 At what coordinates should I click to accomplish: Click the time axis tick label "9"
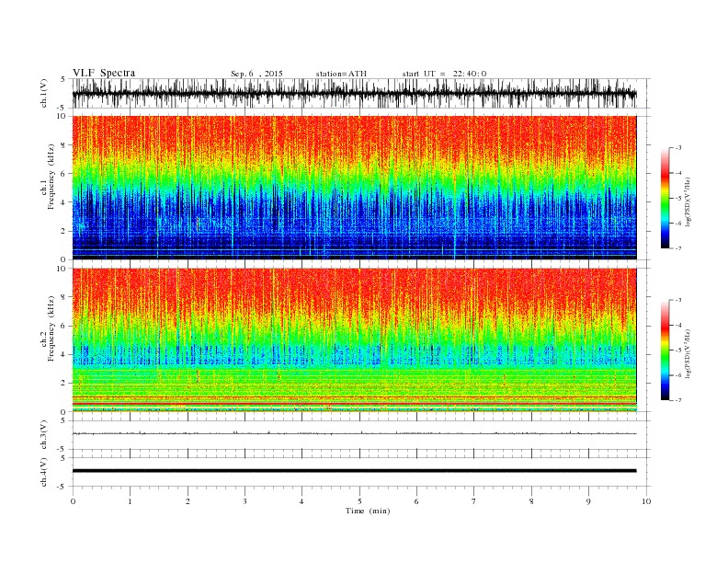(588, 501)
